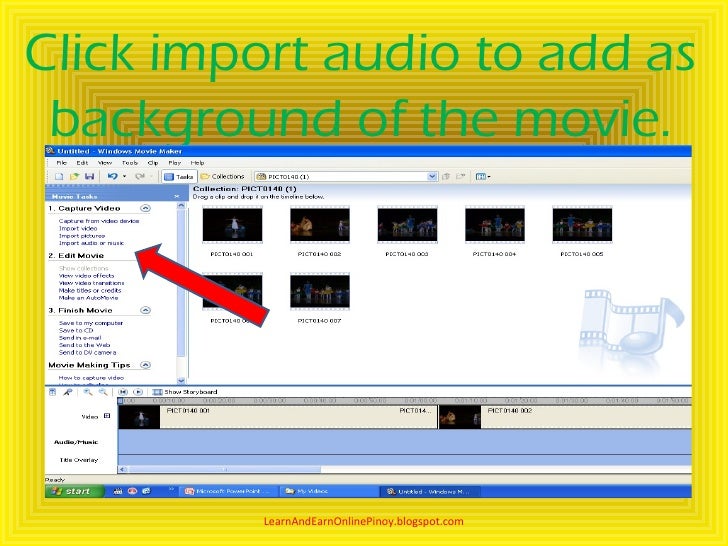Click the Untitled - Windows Movie Maker taskbar button
The height and width of the screenshot is (546, 728).
[429, 491]
